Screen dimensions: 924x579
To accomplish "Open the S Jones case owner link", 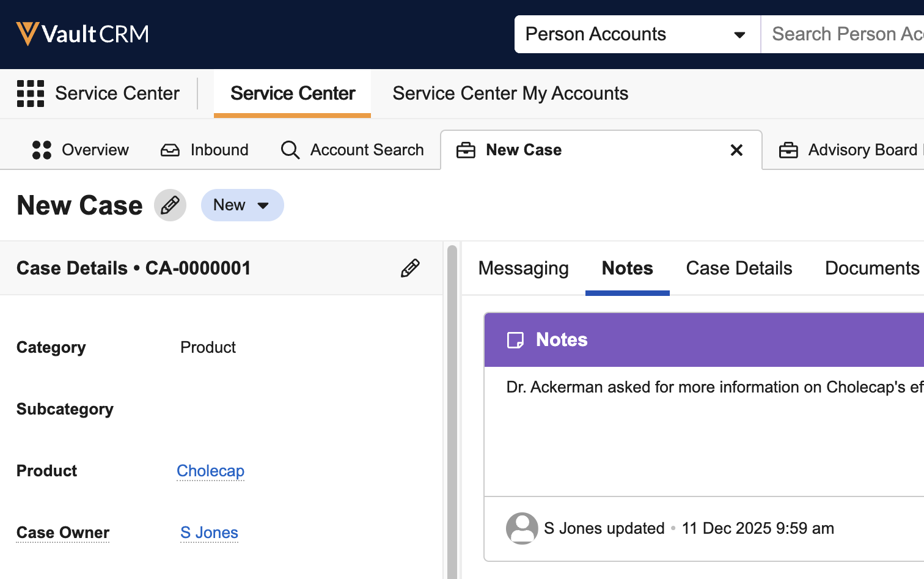I will tap(209, 533).
